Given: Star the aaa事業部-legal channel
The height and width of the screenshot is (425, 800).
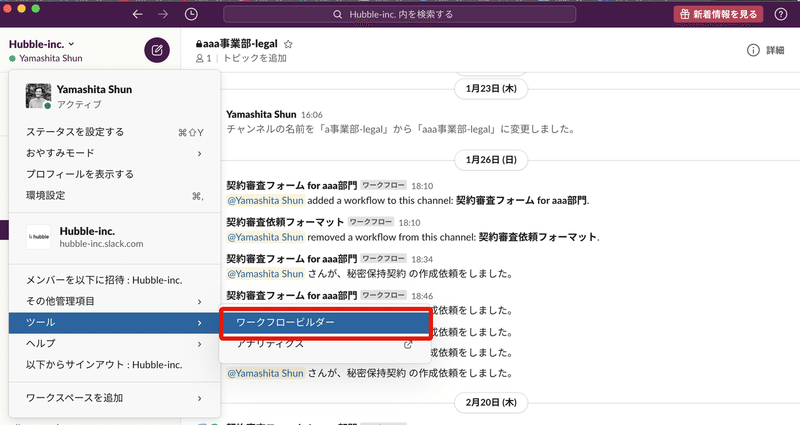Looking at the screenshot, I should (x=288, y=44).
